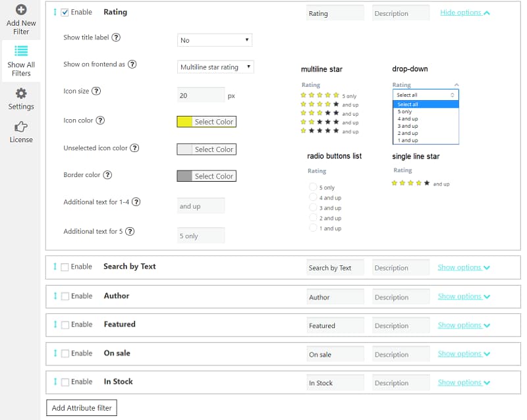Click help icon next to Show title label
This screenshot has height=420, width=527.
[x=116, y=38]
